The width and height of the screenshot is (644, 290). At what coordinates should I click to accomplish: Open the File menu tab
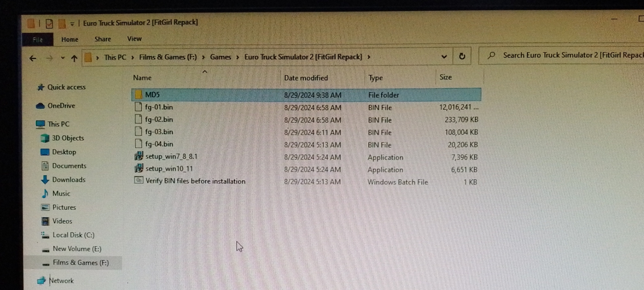click(37, 39)
